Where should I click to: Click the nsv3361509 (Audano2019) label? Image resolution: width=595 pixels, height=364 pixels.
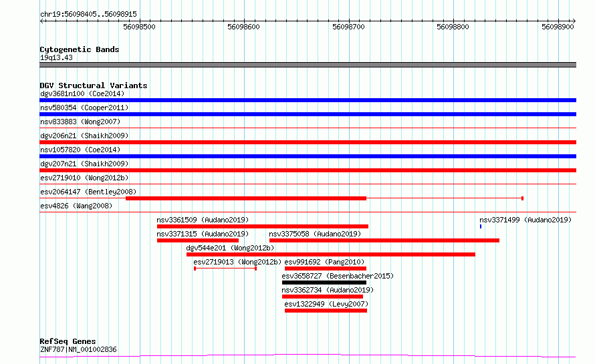click(x=203, y=220)
